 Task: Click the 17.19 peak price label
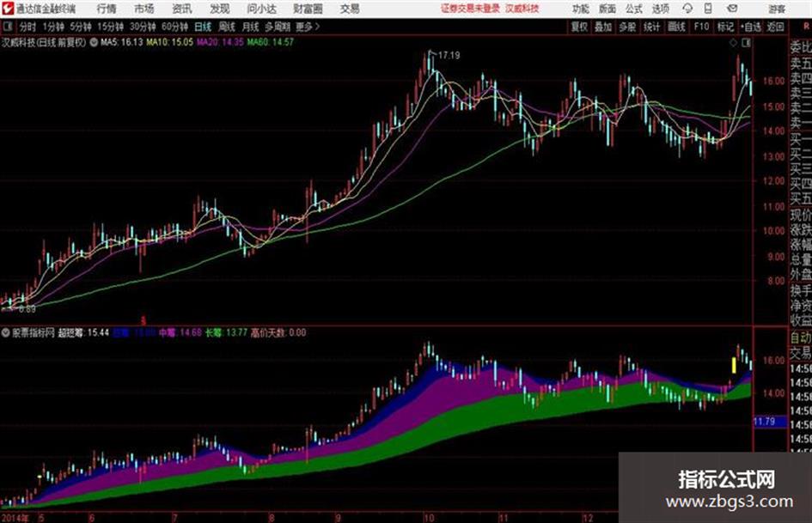(x=449, y=55)
